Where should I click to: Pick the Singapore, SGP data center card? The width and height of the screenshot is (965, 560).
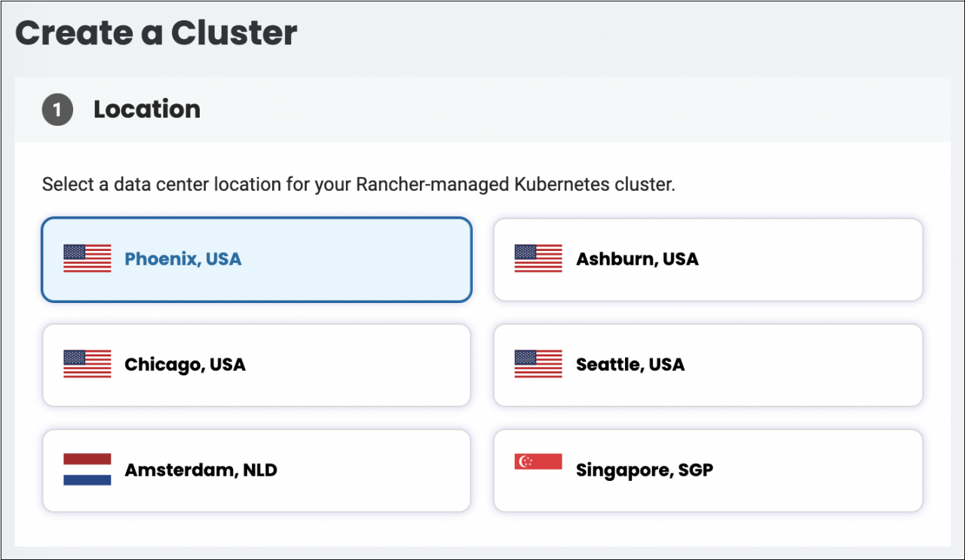(708, 470)
